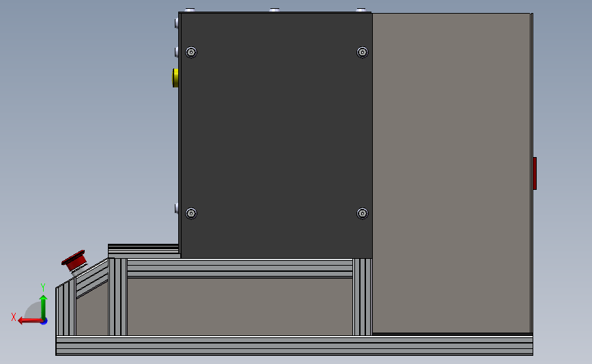The image size is (592, 364).
Task: Select the bottom aluminum extrusion base rail
Action: (x=294, y=346)
